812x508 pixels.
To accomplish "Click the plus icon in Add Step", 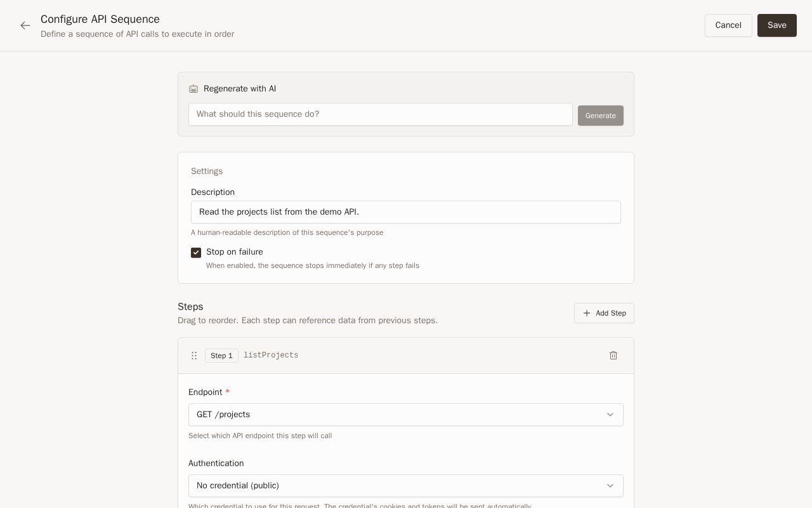I will [x=587, y=313].
